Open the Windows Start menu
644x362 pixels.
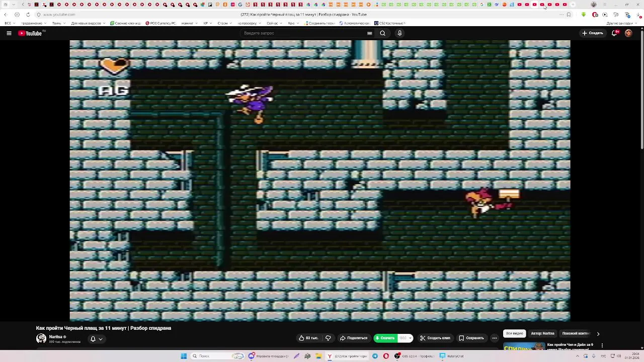point(184,356)
